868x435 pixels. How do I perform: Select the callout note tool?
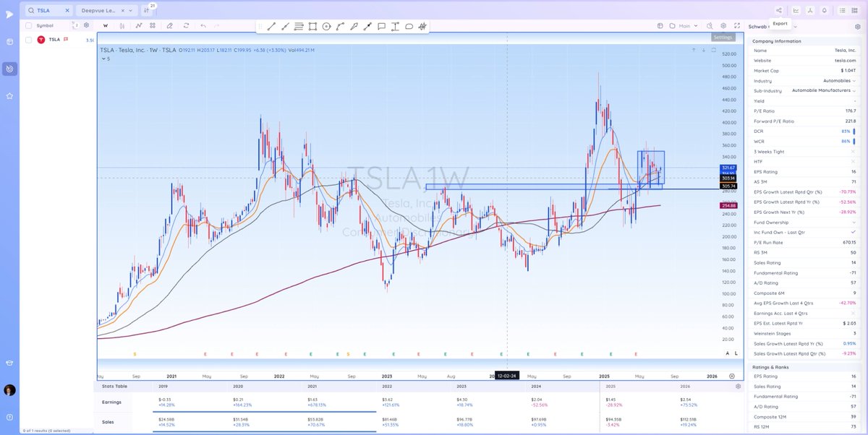pyautogui.click(x=381, y=27)
